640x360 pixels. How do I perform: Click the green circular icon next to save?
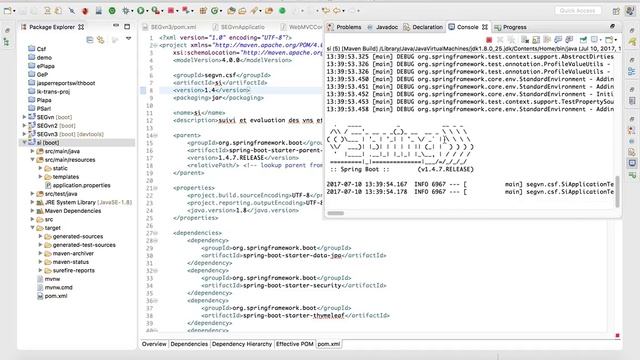[x=112, y=11]
